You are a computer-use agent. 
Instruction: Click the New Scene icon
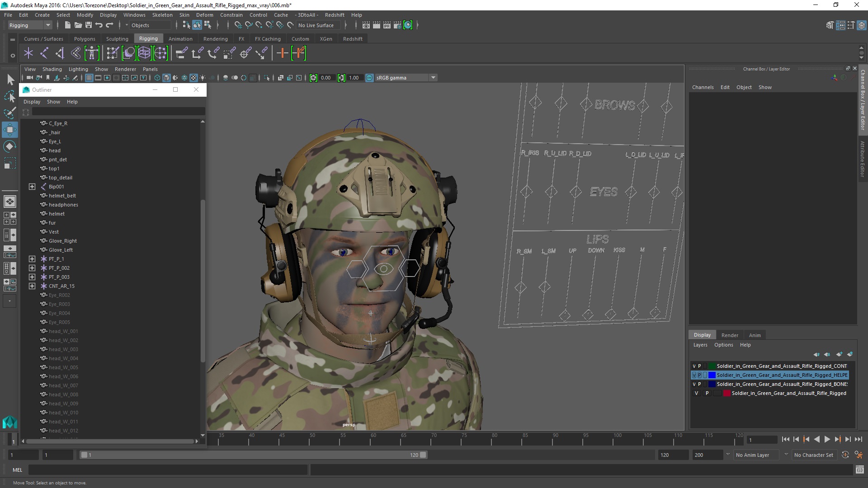[x=68, y=25]
